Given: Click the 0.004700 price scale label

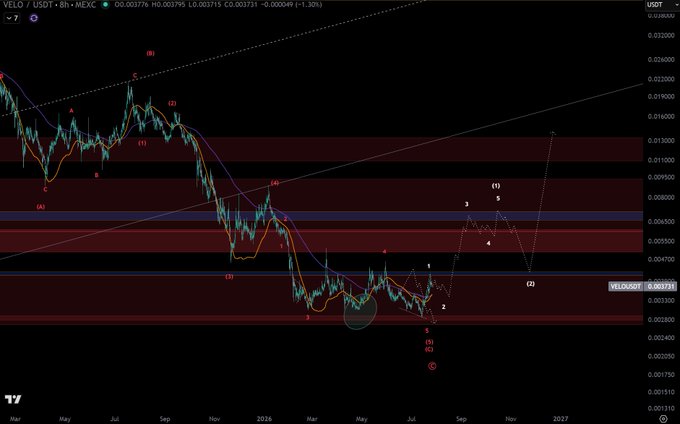Looking at the screenshot, I should click(x=661, y=259).
